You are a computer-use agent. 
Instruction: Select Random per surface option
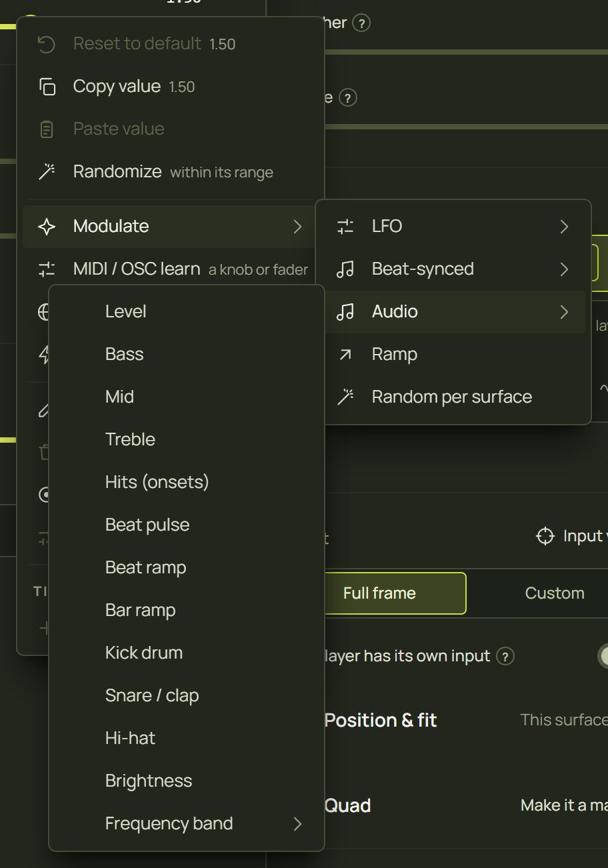453,397
